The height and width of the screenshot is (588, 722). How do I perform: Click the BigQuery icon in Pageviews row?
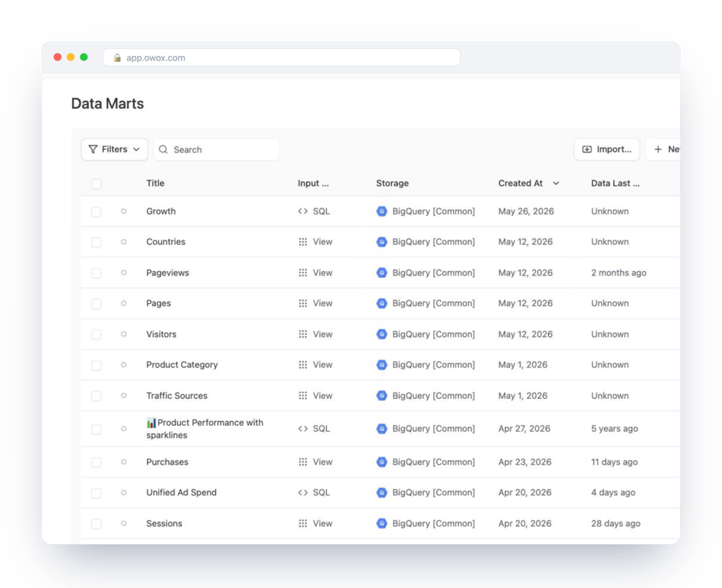(x=382, y=273)
